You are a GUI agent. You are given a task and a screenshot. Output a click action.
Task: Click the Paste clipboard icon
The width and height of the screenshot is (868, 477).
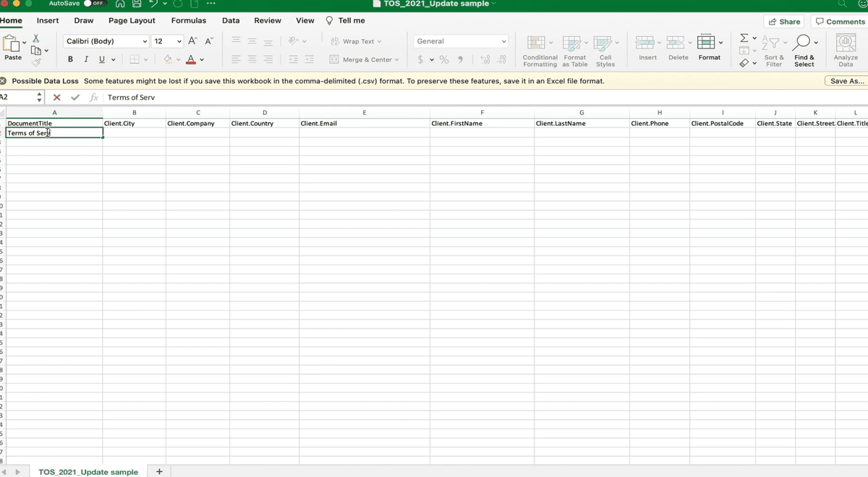click(x=13, y=46)
